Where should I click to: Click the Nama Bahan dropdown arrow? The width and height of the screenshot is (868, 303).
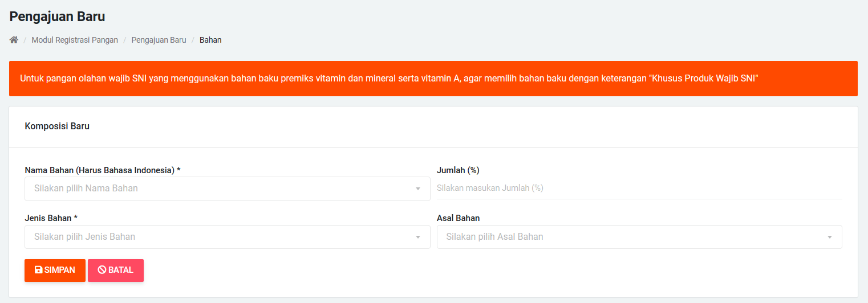[418, 189]
